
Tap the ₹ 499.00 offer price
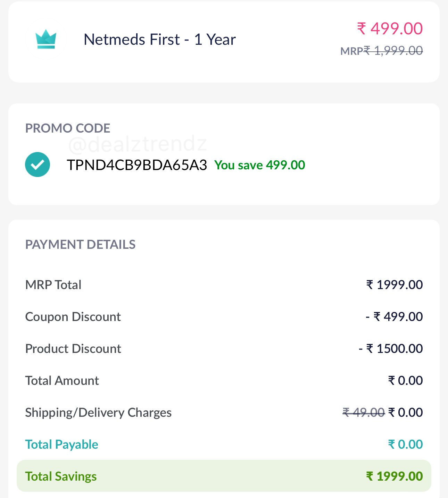click(390, 28)
